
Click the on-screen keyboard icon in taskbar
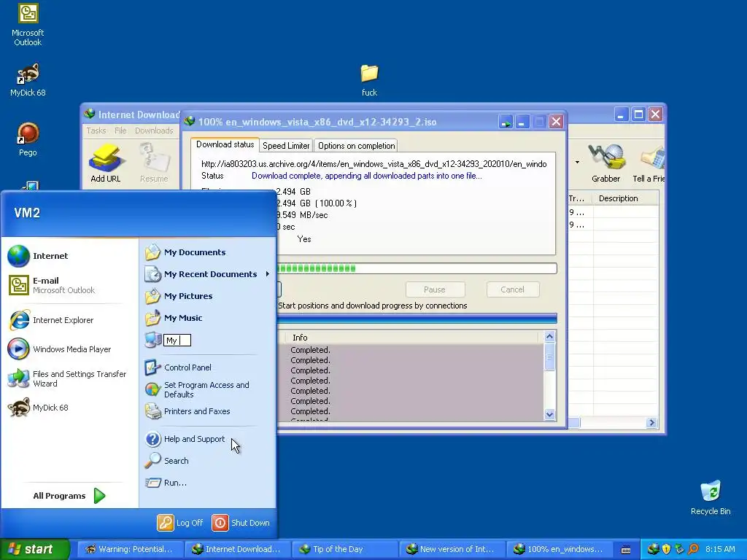pyautogui.click(x=626, y=550)
